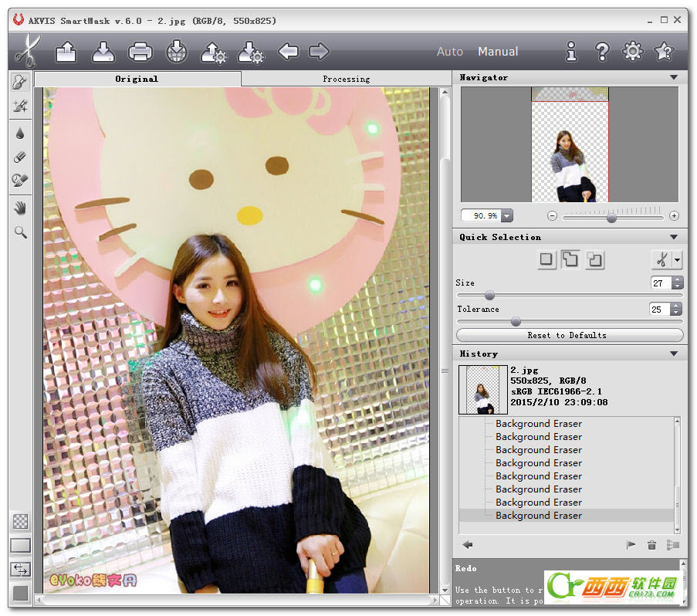The width and height of the screenshot is (697, 616).
Task: Select the highlighted last Background Eraser history entry
Action: [567, 515]
